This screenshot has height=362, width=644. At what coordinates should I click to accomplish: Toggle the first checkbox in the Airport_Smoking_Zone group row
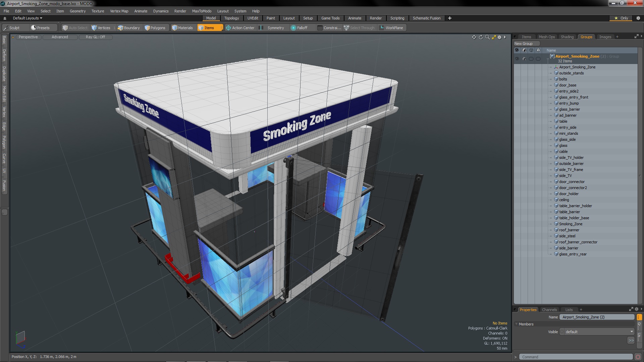(x=531, y=59)
